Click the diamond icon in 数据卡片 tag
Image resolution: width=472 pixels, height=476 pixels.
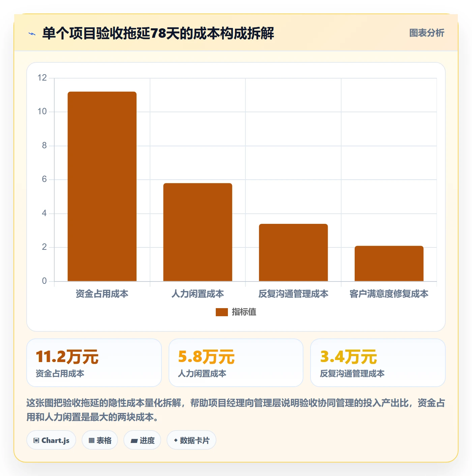176,440
